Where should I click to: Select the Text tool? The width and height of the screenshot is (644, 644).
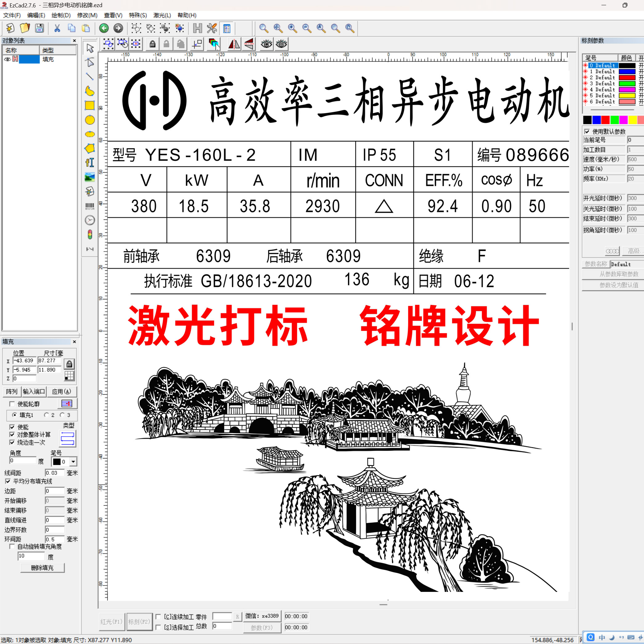(x=89, y=163)
